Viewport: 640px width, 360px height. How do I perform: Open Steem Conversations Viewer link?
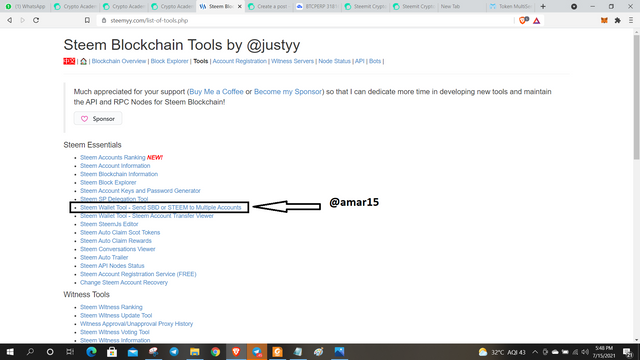[x=118, y=249]
